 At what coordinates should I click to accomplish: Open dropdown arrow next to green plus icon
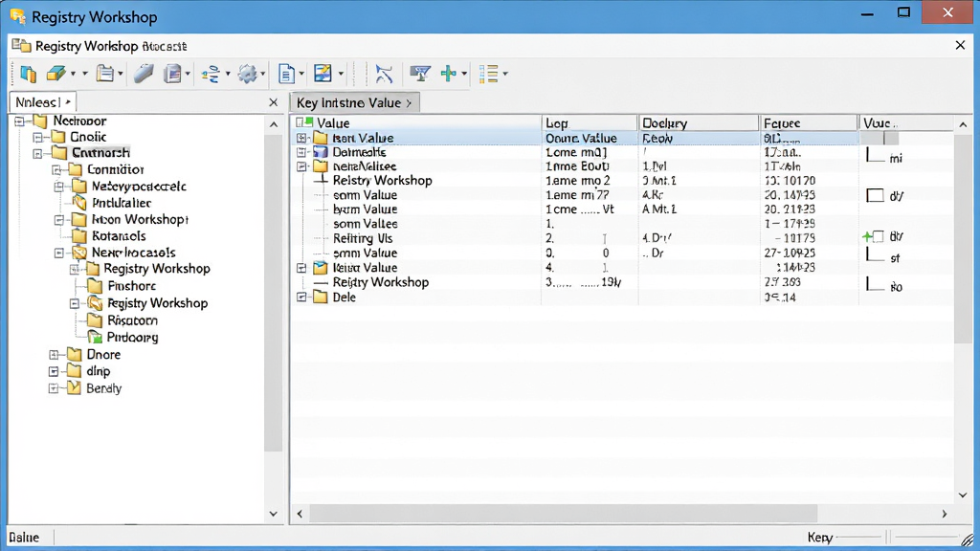pyautogui.click(x=464, y=75)
